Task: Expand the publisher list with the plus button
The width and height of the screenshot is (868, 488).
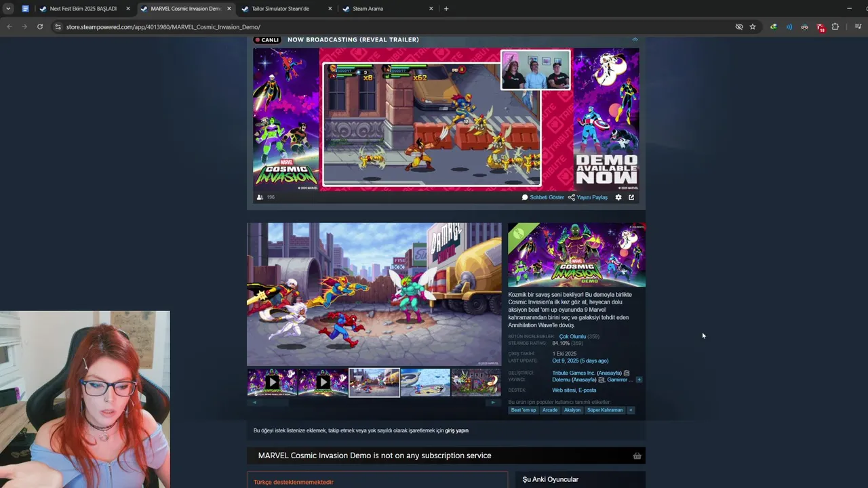Action: (x=639, y=380)
